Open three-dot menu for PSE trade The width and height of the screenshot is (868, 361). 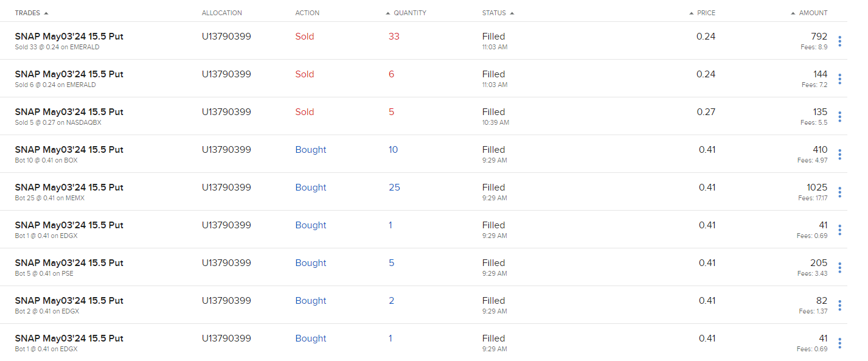[x=839, y=268]
